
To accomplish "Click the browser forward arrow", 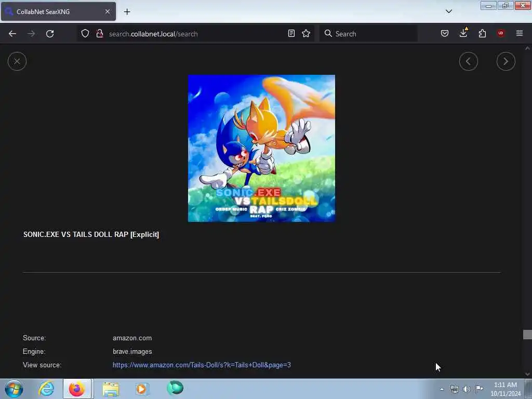I will pos(31,34).
